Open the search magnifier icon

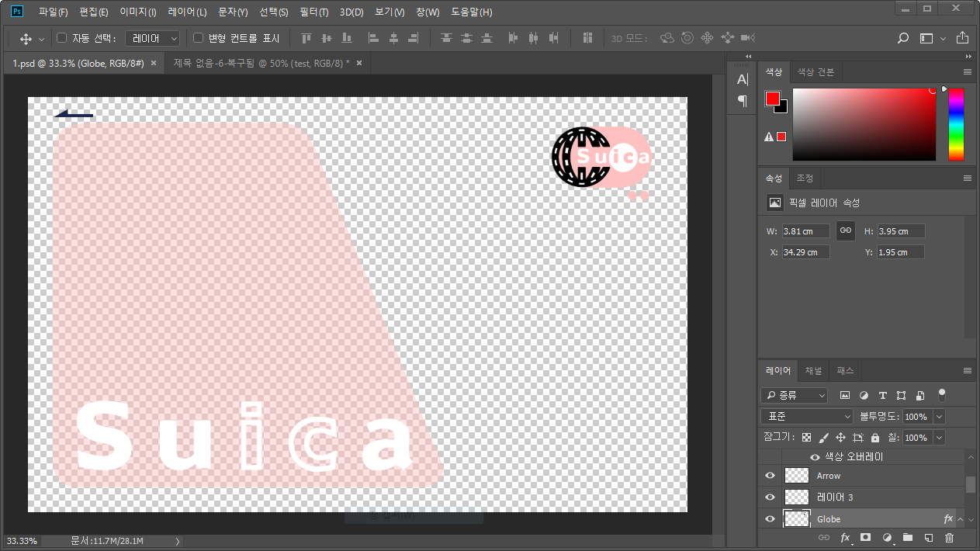[903, 38]
